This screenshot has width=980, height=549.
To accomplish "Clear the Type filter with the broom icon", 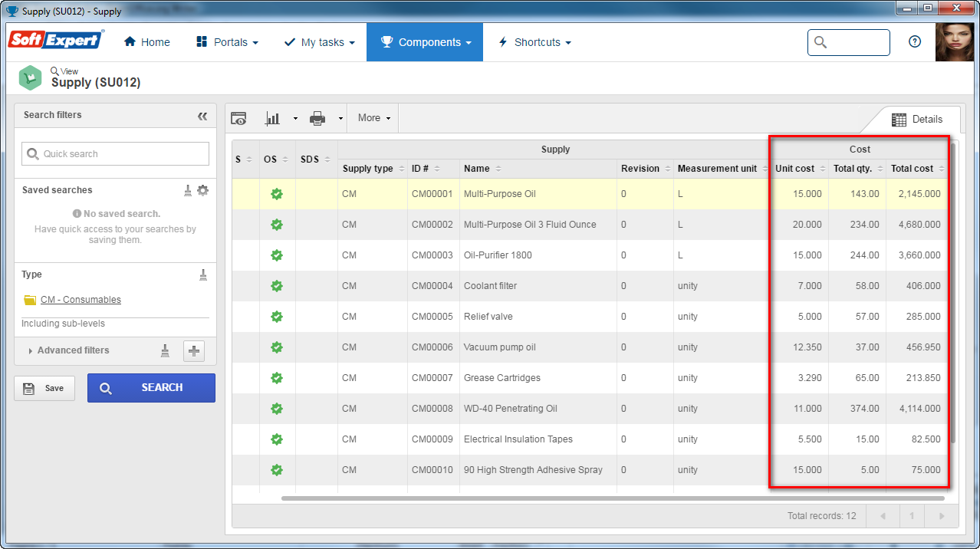I will point(203,274).
